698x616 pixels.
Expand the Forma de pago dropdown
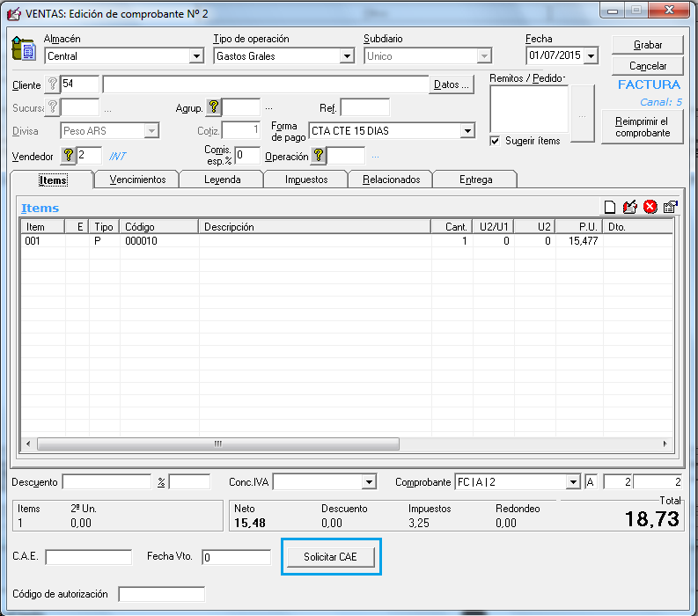point(467,131)
